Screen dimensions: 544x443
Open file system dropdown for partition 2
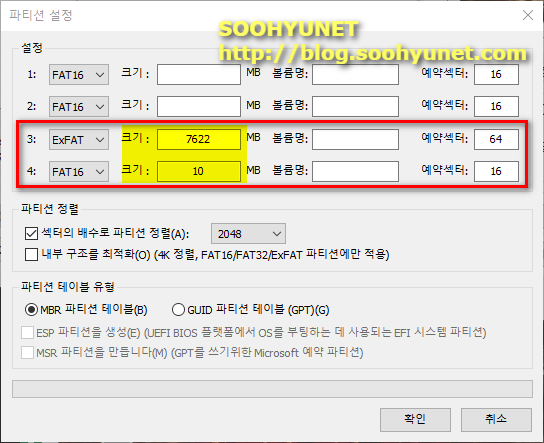click(x=79, y=107)
